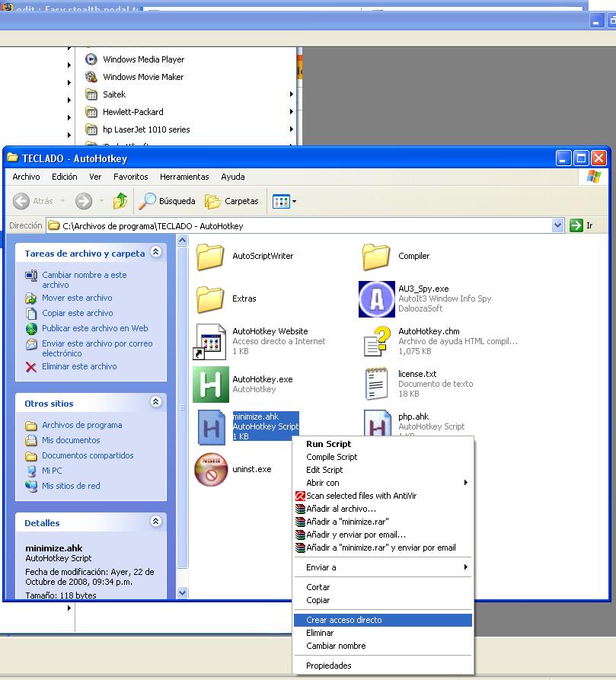The image size is (616, 680).
Task: Choose Cortar from context menu
Action: 383,588
